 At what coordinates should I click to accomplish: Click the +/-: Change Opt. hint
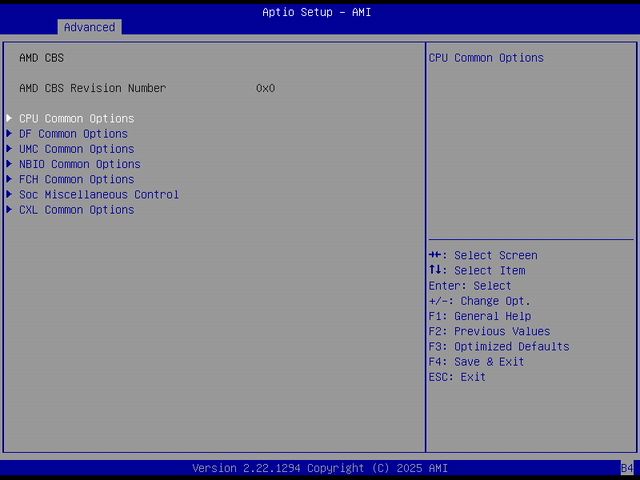[x=480, y=301]
